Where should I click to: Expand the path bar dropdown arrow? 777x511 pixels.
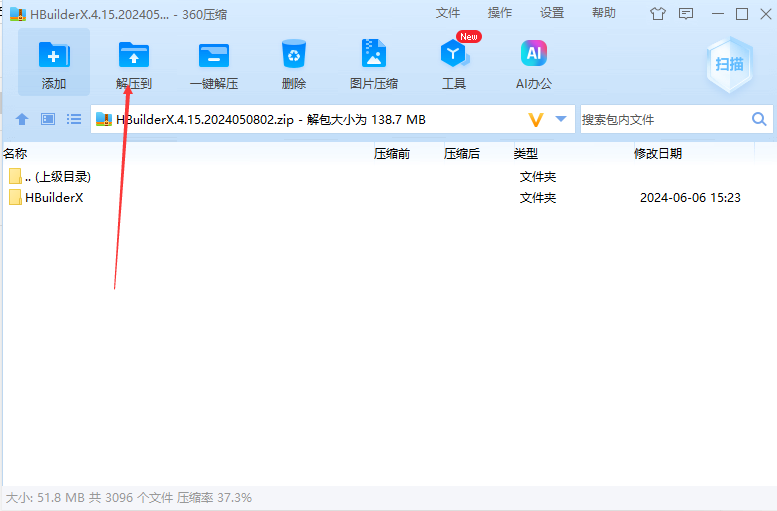(x=561, y=119)
